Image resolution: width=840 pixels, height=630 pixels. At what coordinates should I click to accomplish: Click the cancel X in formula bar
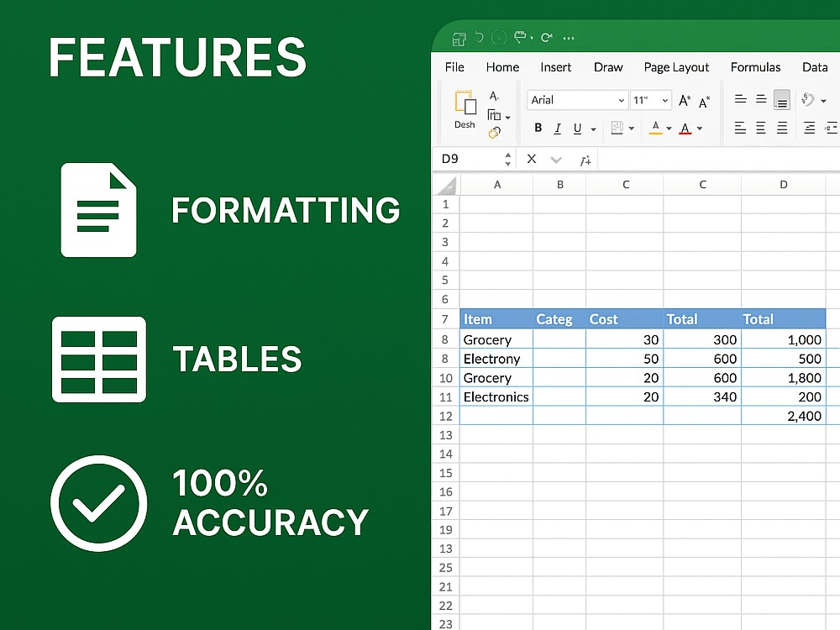click(532, 159)
